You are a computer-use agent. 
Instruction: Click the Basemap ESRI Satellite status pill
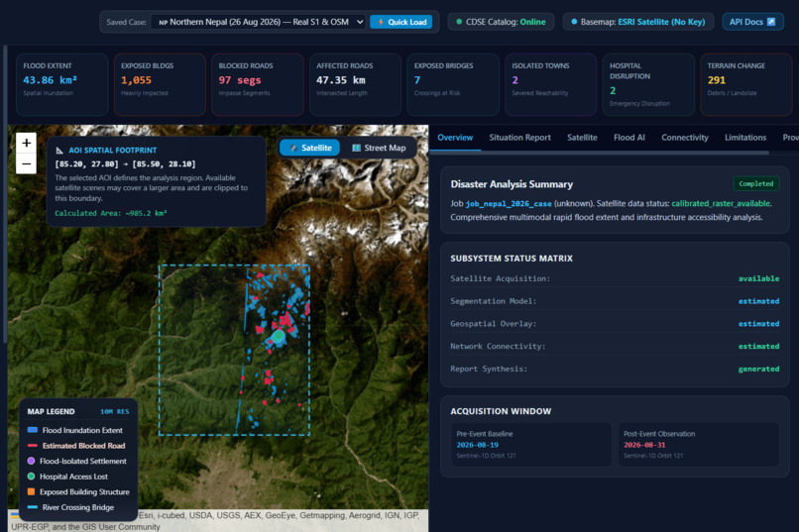638,22
